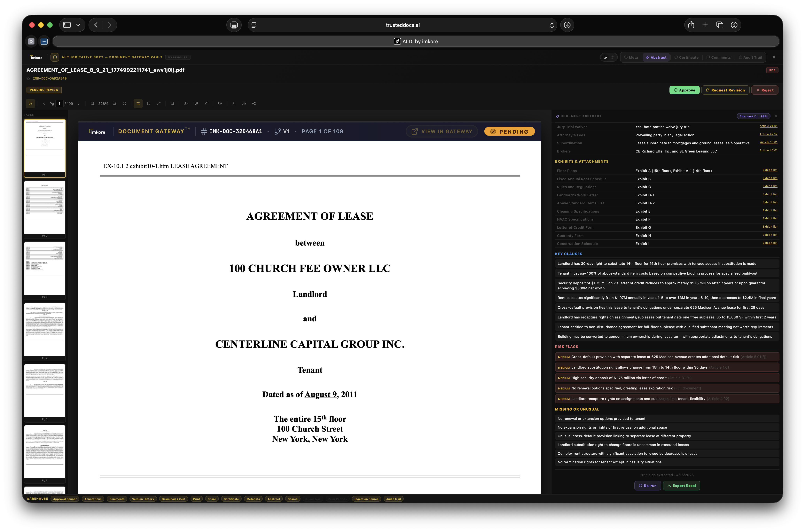Reload the page in Safari address bar

pos(552,25)
